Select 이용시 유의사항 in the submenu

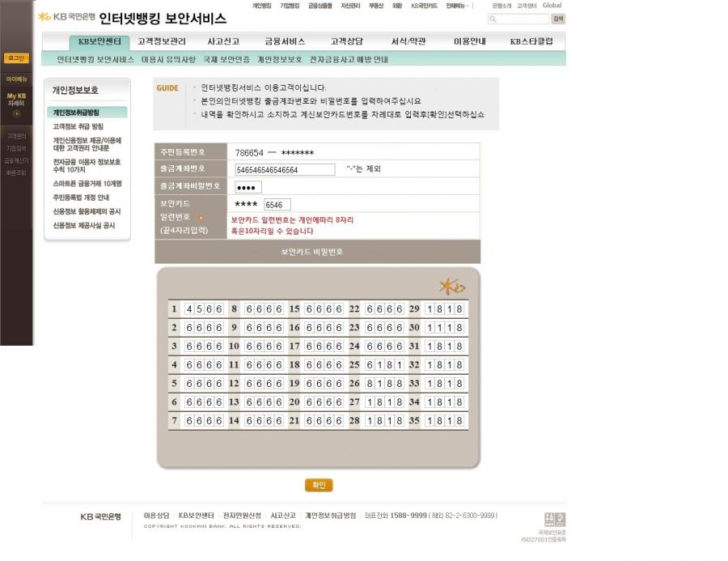click(168, 59)
